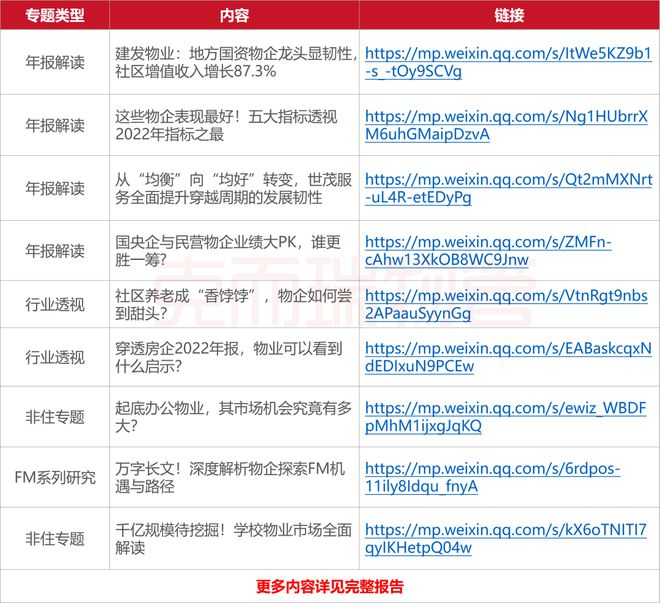This screenshot has height=603, width=660.
Task: Select text 穿透房企2022年报
Action: (x=178, y=348)
